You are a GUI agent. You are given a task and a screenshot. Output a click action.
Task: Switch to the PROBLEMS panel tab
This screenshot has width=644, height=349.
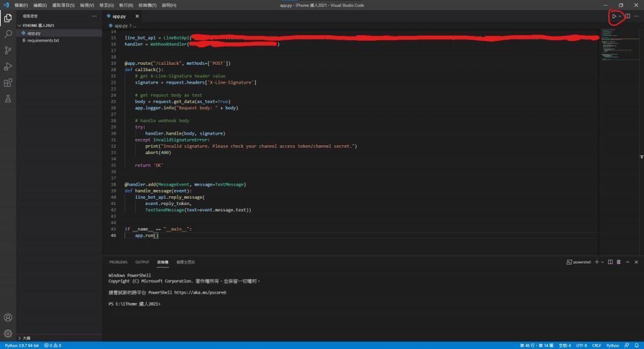coord(118,262)
